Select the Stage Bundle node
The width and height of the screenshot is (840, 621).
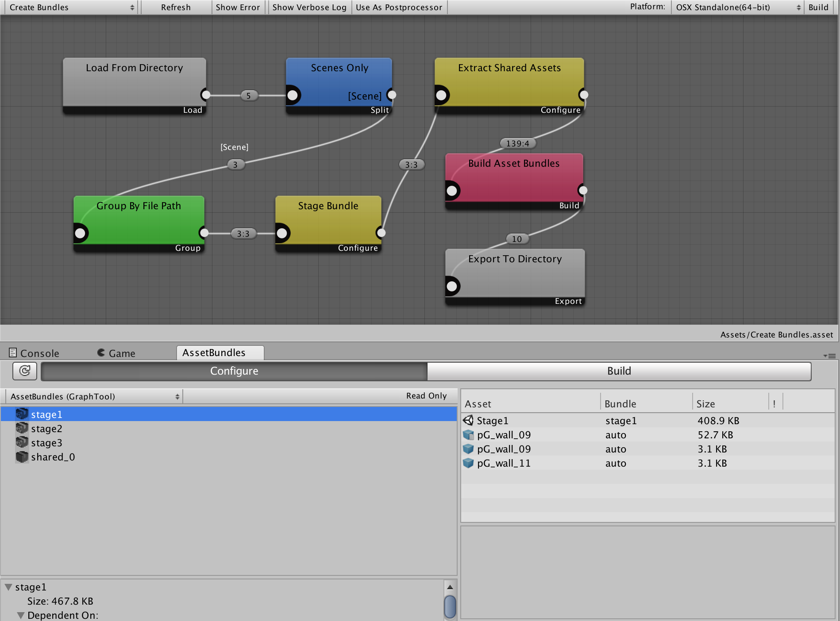[328, 224]
